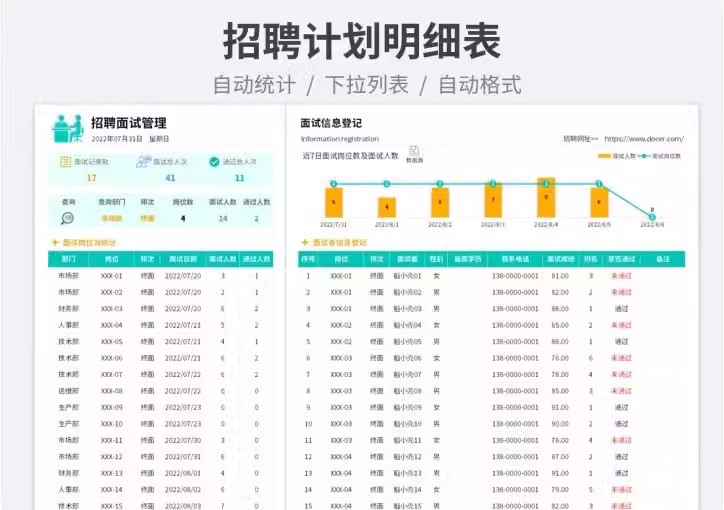Open the 排次 query dropdown showing 终面
The image size is (724, 510).
pyautogui.click(x=147, y=219)
